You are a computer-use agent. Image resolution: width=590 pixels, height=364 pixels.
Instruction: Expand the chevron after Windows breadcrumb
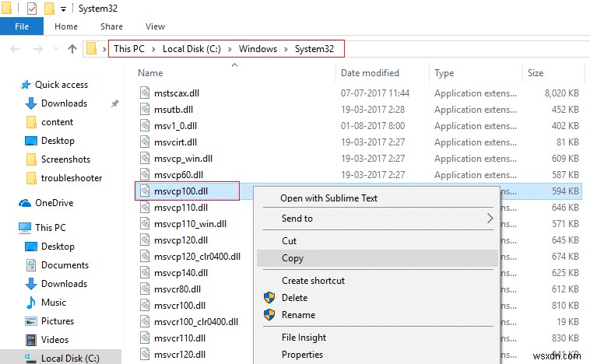[286, 49]
